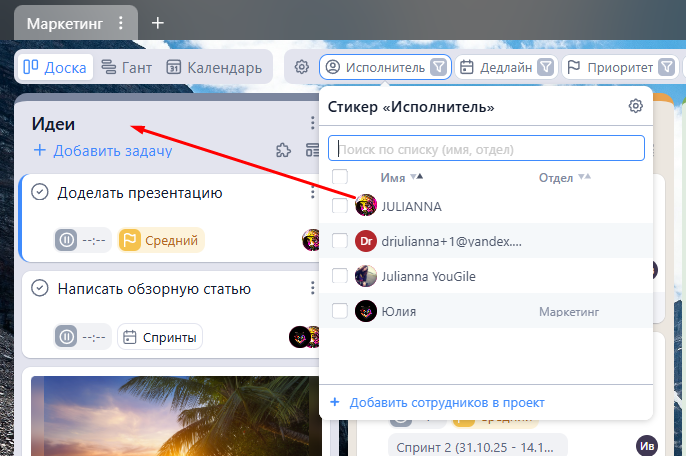Select the drjulianna+1@yandex.... name
686x456 pixels.
(451, 241)
